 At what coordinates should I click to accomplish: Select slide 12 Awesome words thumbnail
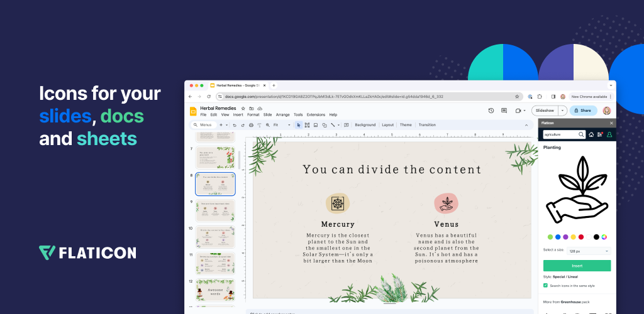pyautogui.click(x=215, y=290)
